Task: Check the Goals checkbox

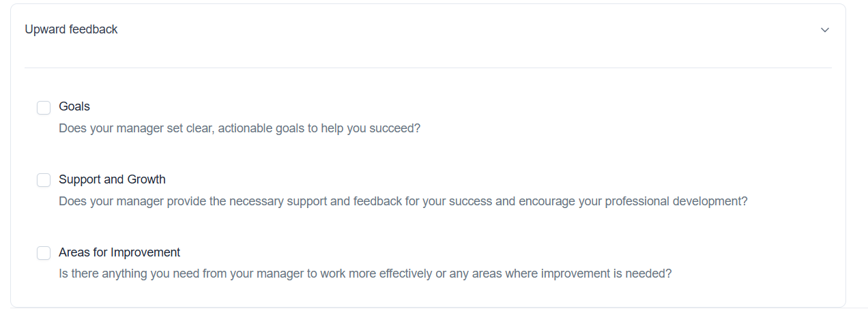Action: [x=44, y=108]
